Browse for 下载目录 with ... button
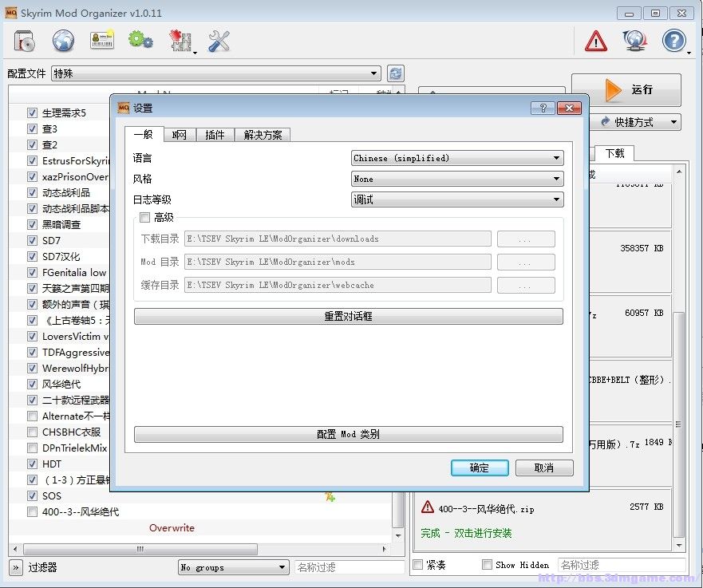 pyautogui.click(x=526, y=239)
